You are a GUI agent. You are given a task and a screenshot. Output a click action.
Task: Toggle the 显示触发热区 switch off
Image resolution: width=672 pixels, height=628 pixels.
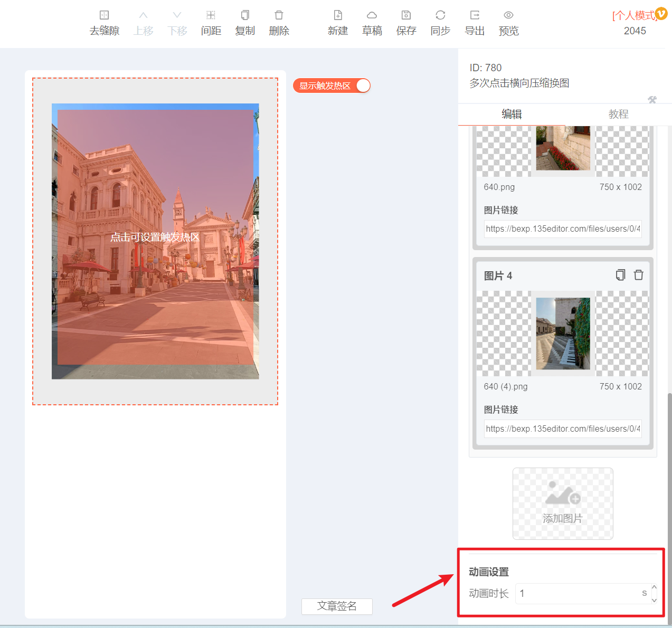click(332, 85)
